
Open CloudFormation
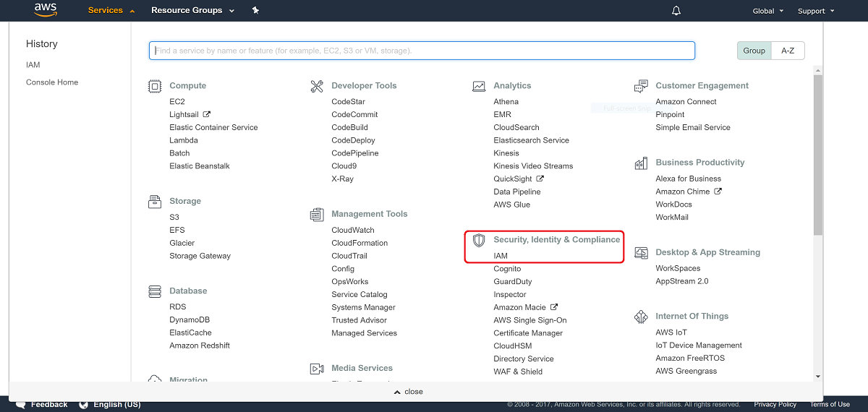click(359, 244)
